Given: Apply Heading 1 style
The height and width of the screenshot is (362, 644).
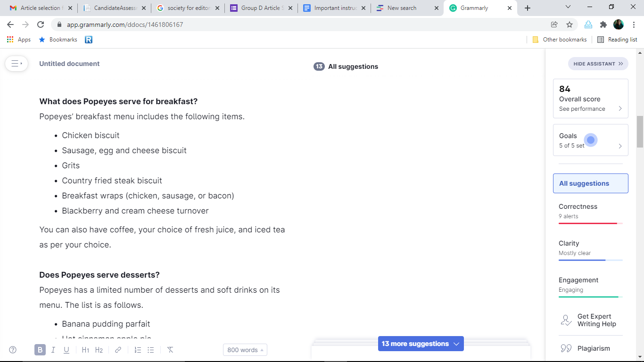Looking at the screenshot, I should pyautogui.click(x=85, y=350).
